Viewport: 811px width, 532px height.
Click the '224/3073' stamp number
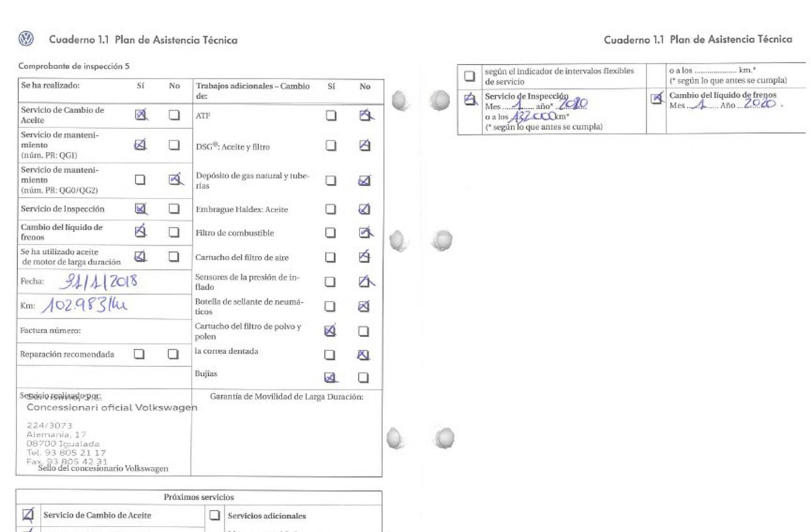point(49,425)
